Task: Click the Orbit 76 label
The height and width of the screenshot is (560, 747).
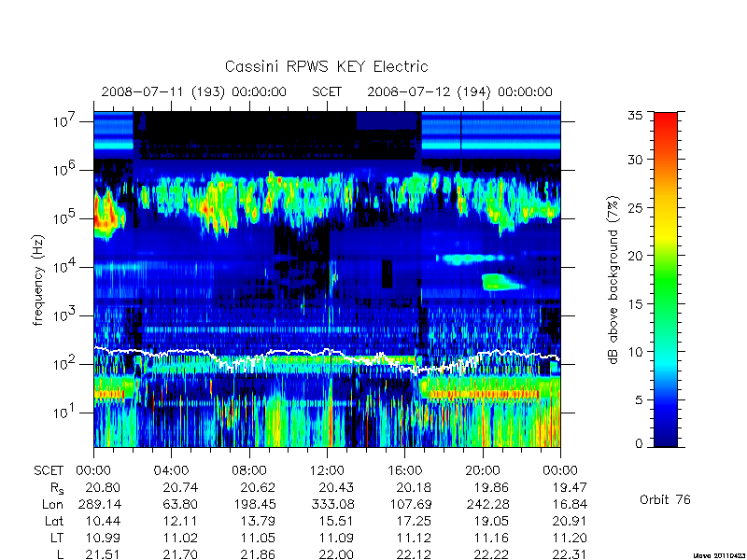Action: 665,500
